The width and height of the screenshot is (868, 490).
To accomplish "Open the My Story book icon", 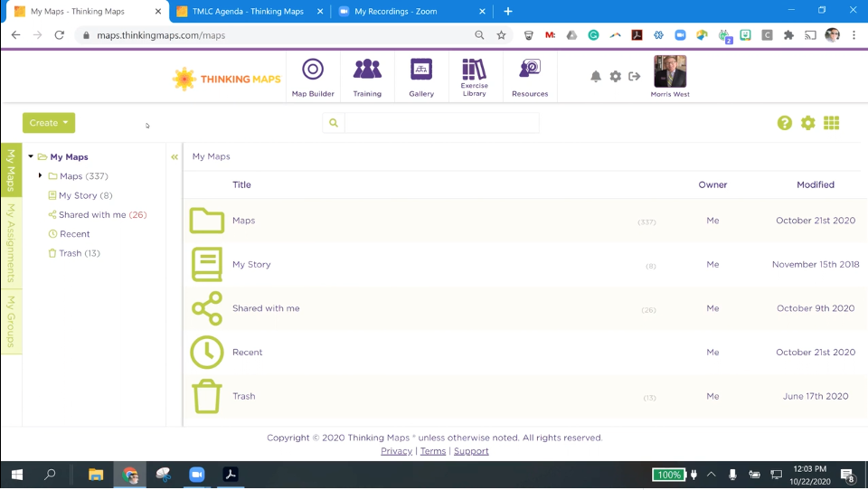I will click(206, 264).
